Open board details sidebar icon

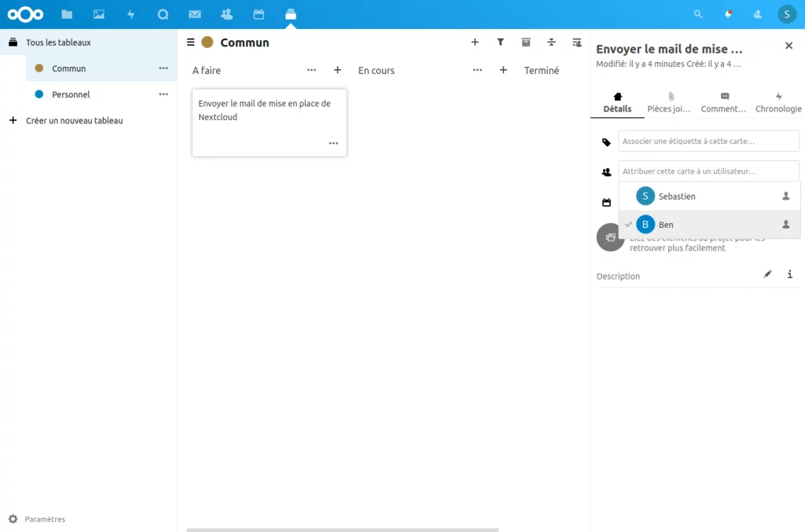pos(576,42)
